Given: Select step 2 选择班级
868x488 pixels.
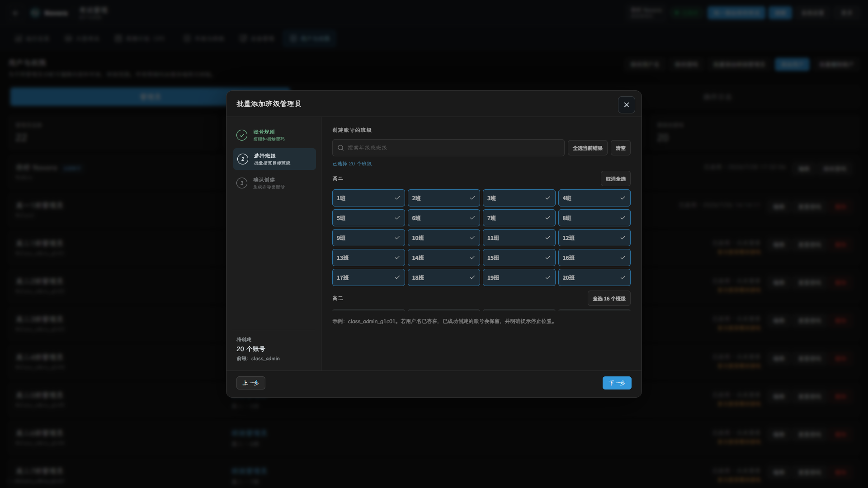Looking at the screenshot, I should click(274, 159).
